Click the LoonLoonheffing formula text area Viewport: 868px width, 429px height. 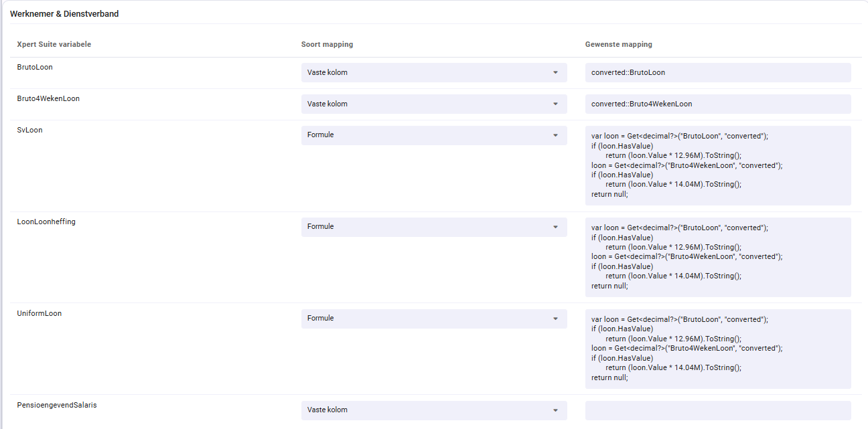pos(718,257)
